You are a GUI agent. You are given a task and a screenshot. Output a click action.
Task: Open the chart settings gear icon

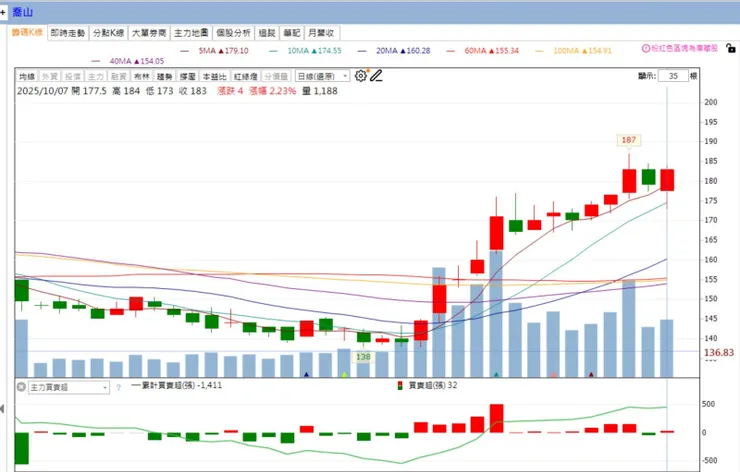coord(361,76)
